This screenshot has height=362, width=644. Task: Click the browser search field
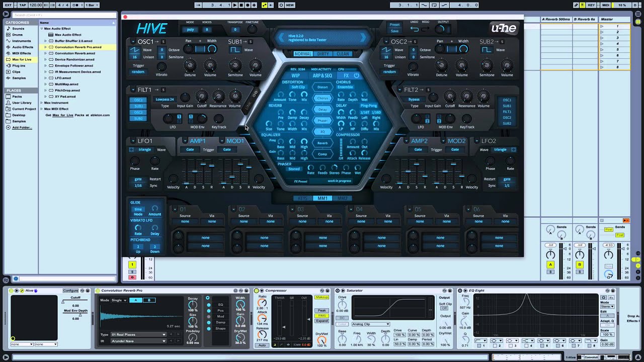(64, 15)
